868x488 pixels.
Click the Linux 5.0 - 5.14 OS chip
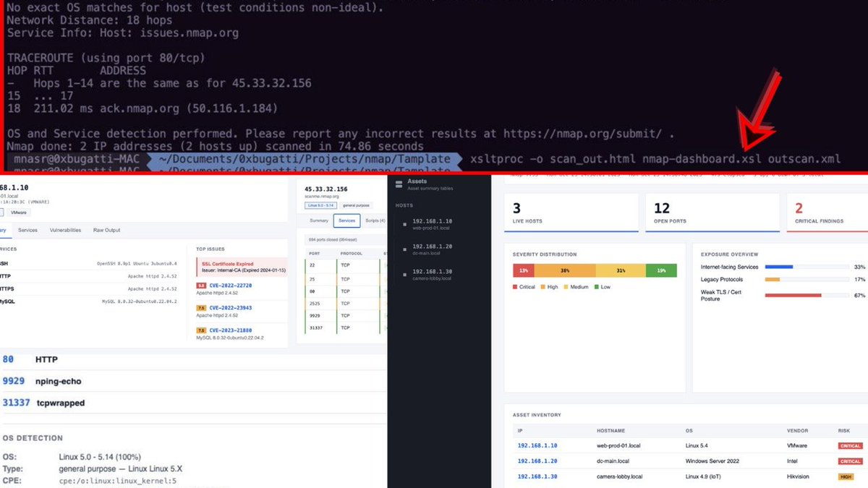(321, 205)
